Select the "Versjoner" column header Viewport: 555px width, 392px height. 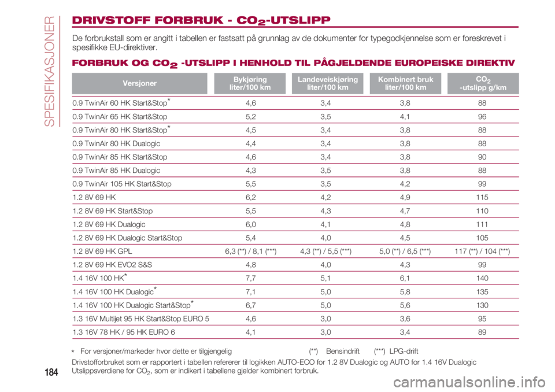point(139,84)
